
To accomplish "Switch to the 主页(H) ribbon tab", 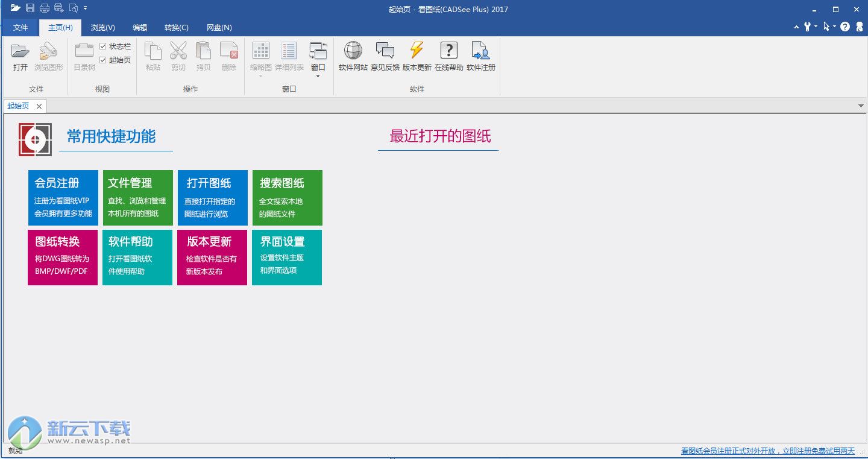I will [60, 28].
